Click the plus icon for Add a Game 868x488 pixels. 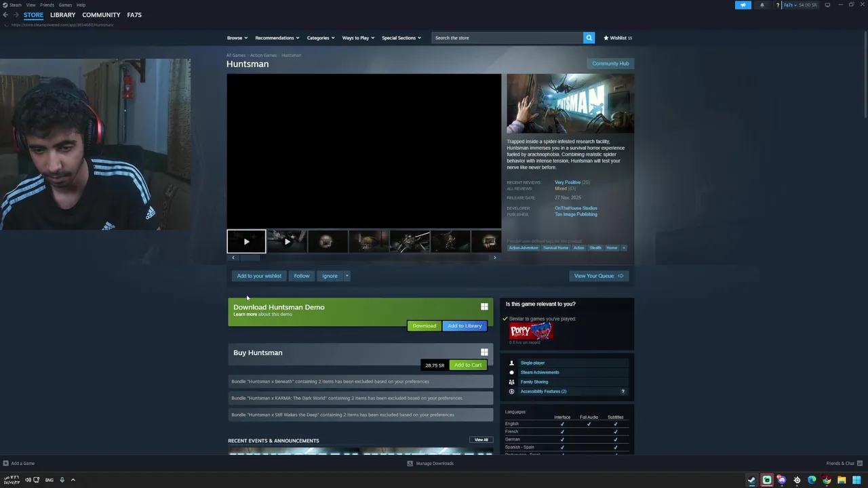pyautogui.click(x=6, y=464)
